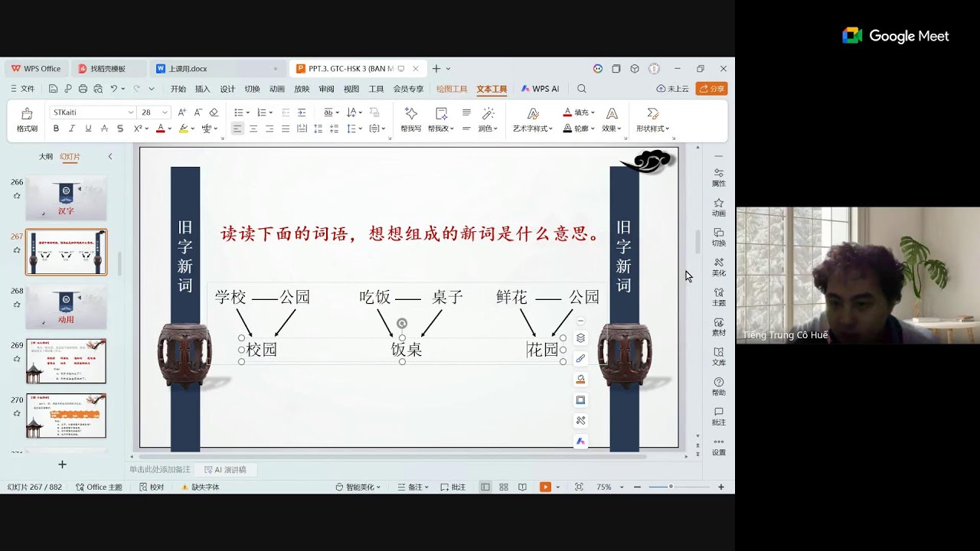Open the 文件 file menu
This screenshot has width=980, height=551.
(23, 89)
